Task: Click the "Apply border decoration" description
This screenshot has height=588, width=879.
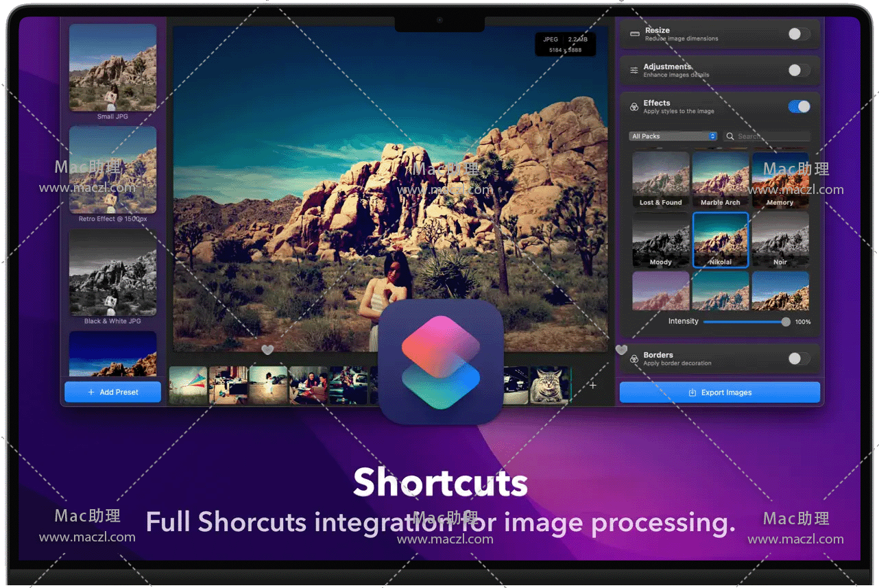Action: (x=677, y=364)
